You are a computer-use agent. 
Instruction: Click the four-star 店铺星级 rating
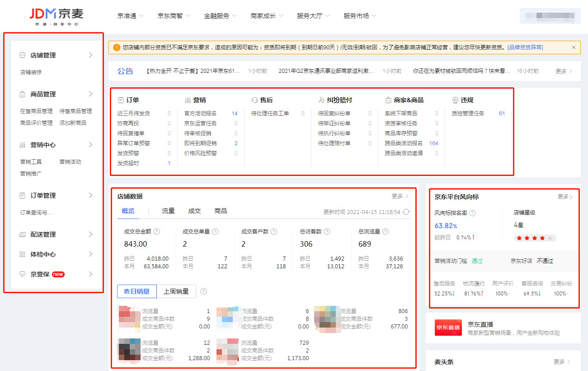tap(535, 238)
